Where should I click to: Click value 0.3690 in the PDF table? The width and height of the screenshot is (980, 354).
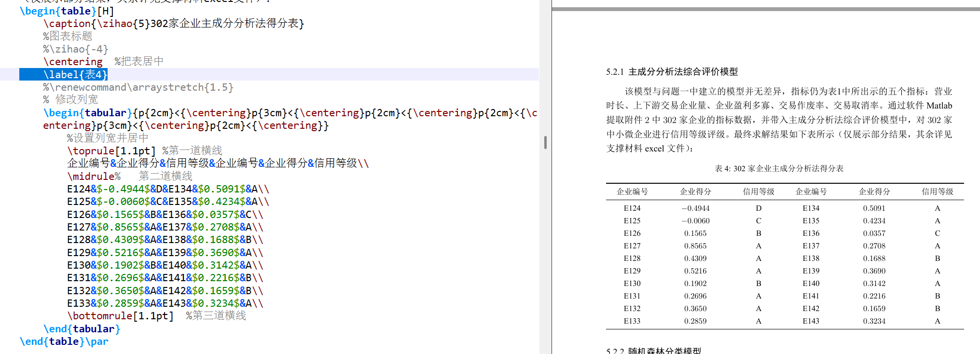click(874, 271)
